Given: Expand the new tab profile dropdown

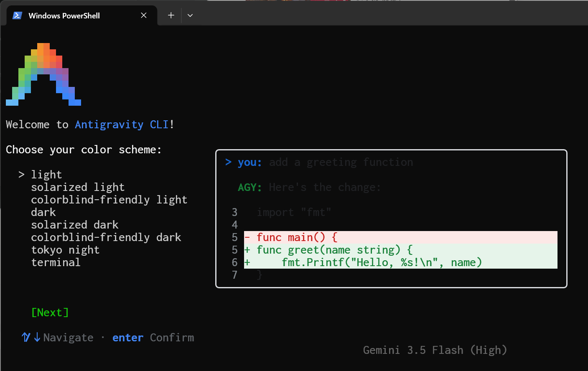Looking at the screenshot, I should [x=190, y=15].
